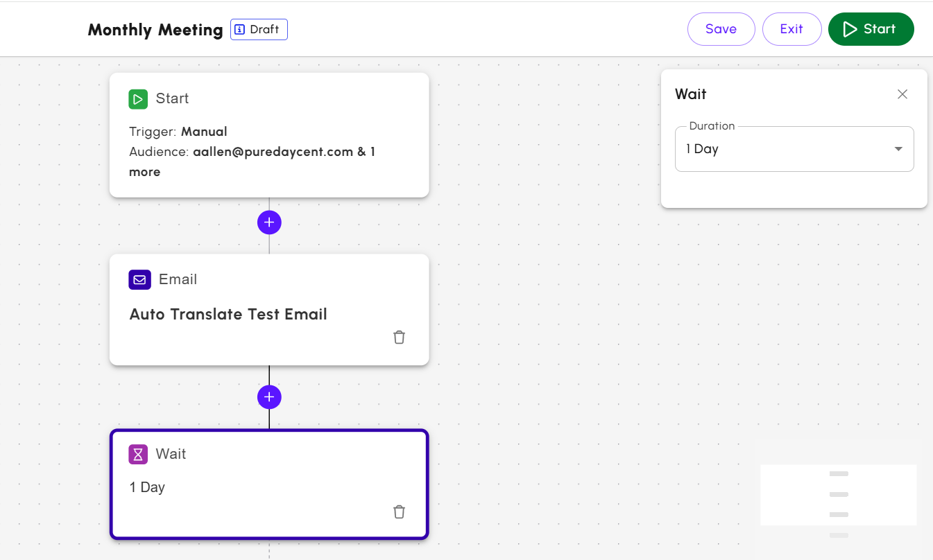Click the dropdown arrow next to 1 Day
The width and height of the screenshot is (933, 560).
tap(898, 149)
